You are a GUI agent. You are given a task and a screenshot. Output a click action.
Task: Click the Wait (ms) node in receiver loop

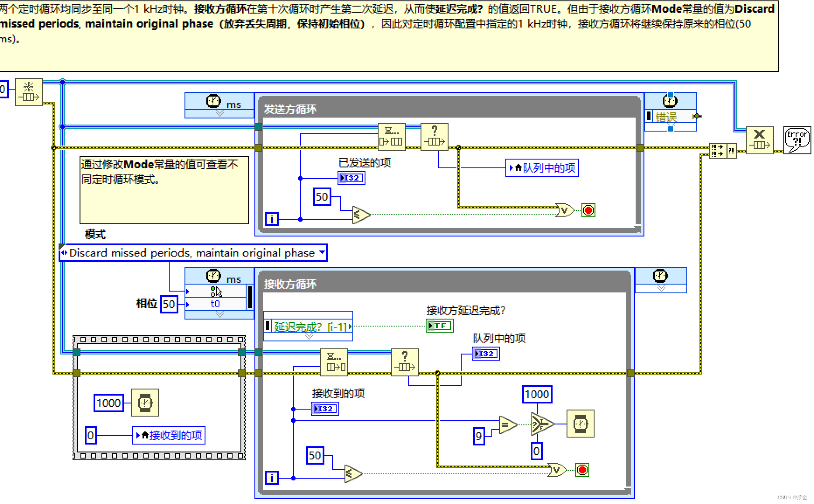581,424
